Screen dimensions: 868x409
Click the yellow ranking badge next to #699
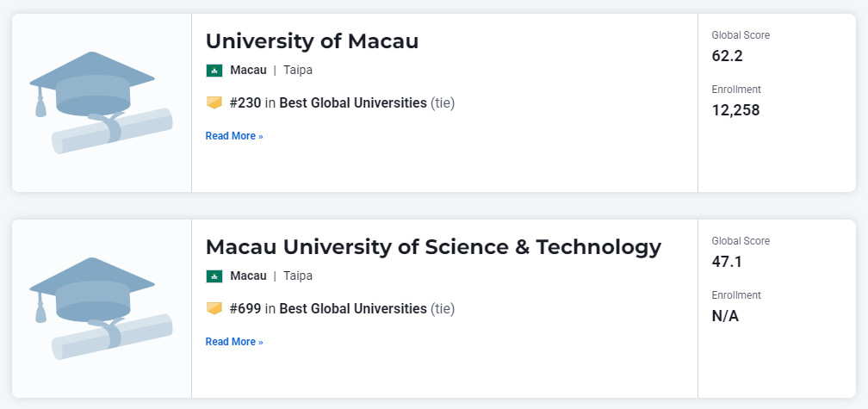(214, 308)
